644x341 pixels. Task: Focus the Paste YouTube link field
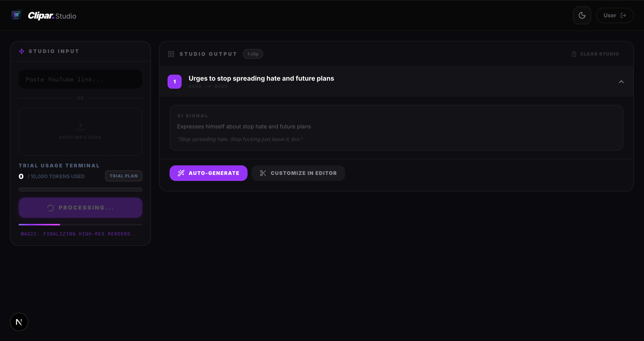click(x=80, y=79)
